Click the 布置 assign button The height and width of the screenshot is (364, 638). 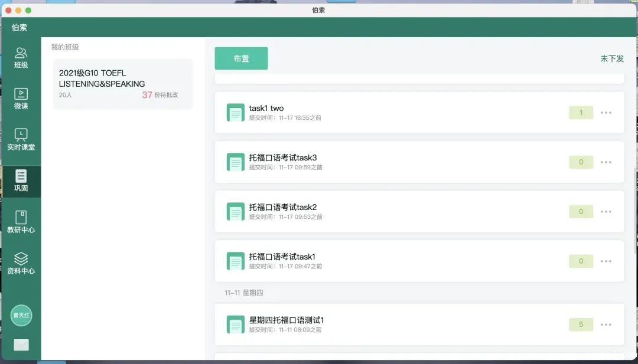[x=241, y=58]
